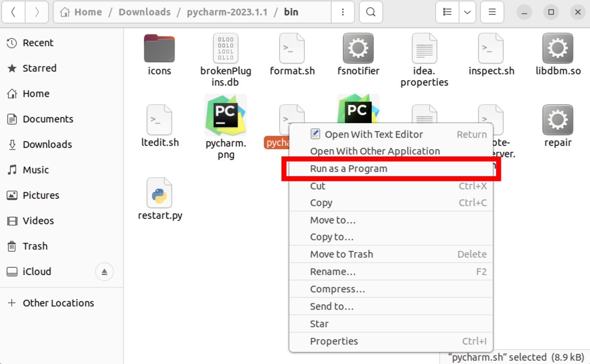
Task: Browse Other Locations from sidebar
Action: pyautogui.click(x=58, y=303)
